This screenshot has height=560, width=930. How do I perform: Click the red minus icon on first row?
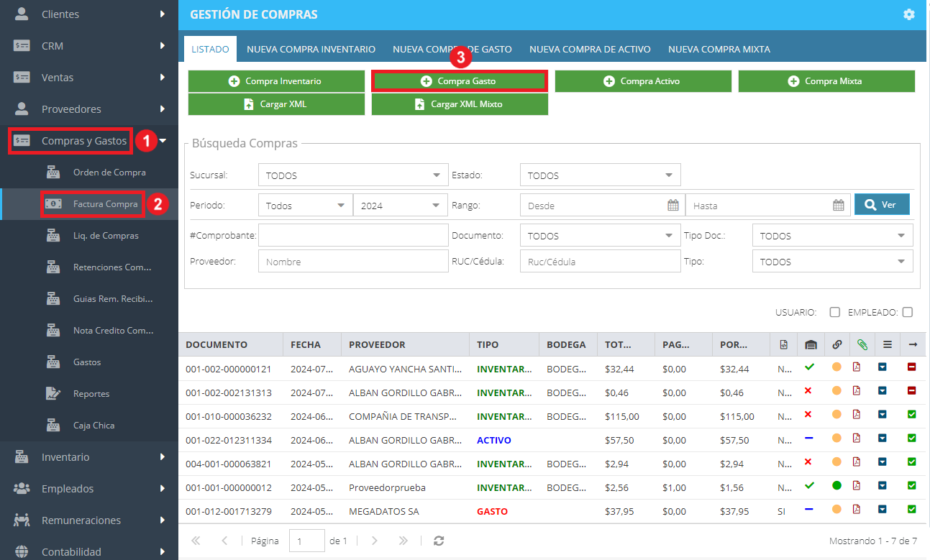[x=912, y=368]
